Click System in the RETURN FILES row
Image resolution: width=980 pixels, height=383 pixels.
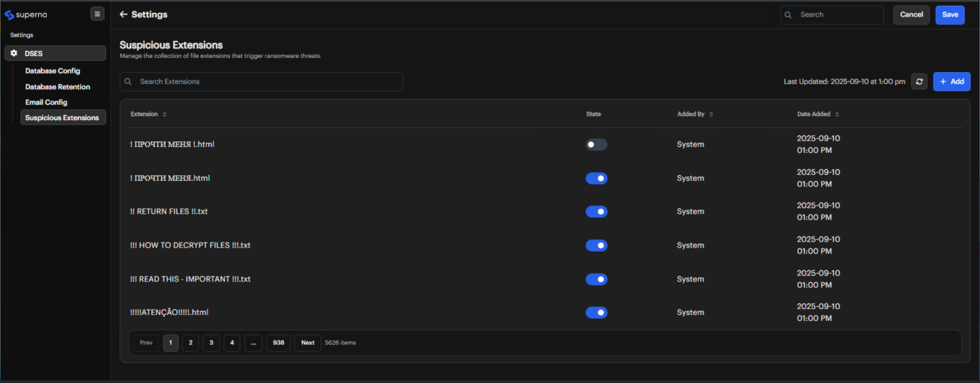[690, 212]
